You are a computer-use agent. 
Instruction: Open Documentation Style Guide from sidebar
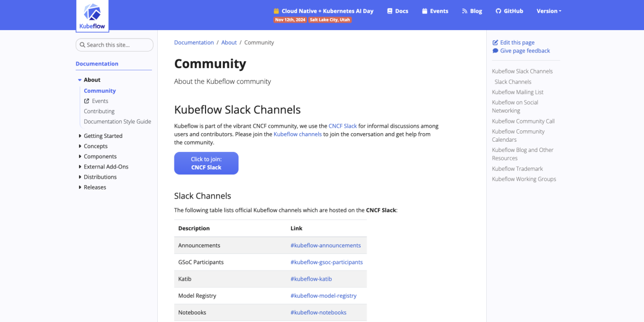point(118,121)
